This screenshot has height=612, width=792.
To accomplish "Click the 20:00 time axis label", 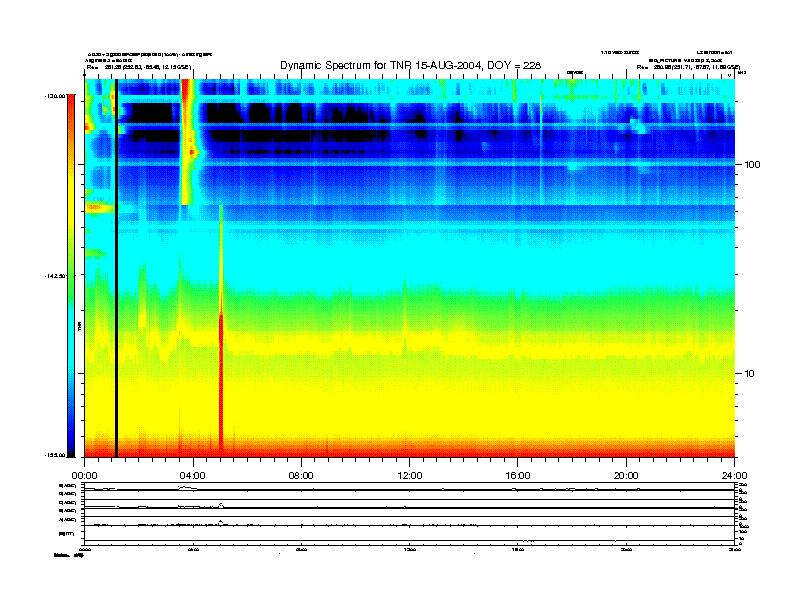I will pyautogui.click(x=626, y=476).
